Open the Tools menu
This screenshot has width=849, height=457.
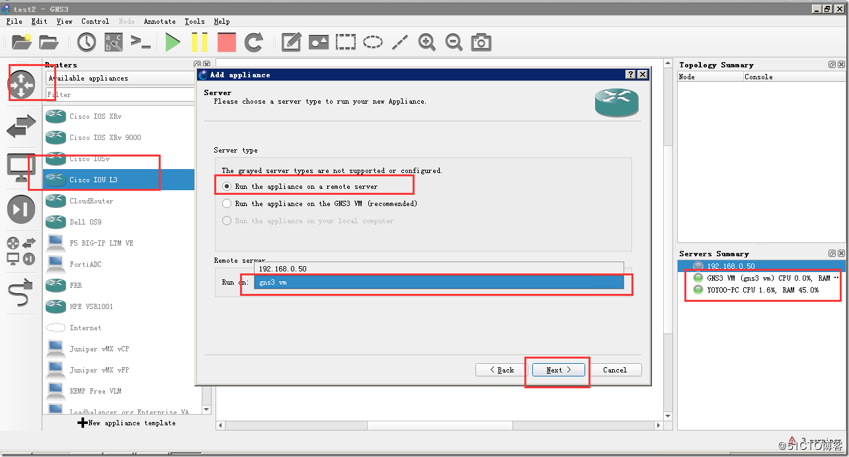[194, 21]
